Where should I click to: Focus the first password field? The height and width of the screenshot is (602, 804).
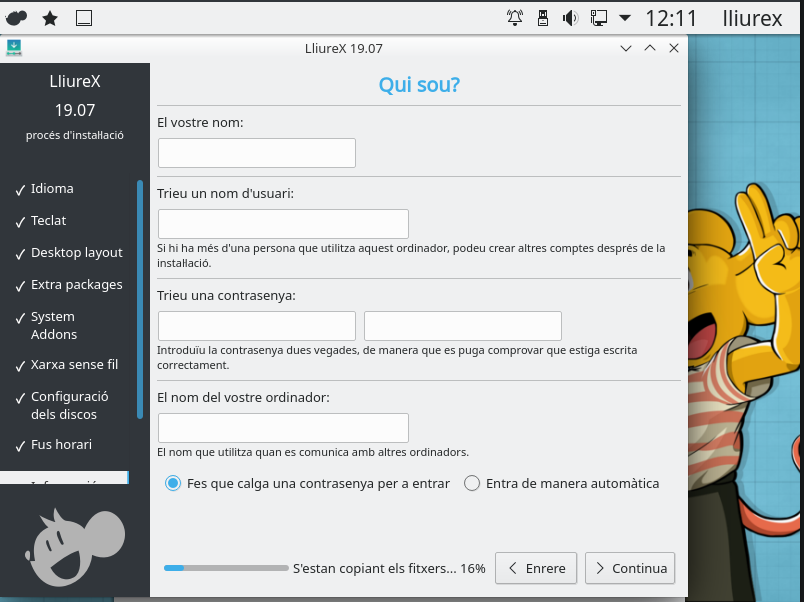(257, 326)
